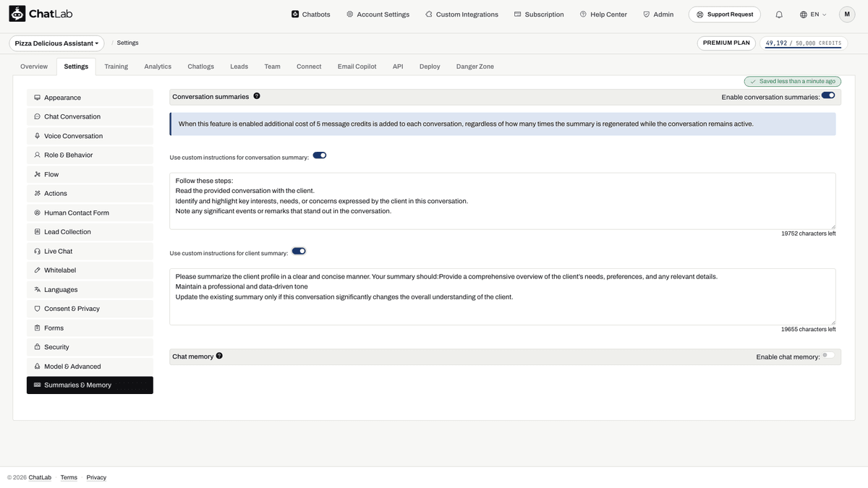The width and height of the screenshot is (868, 488).
Task: Click the credits usage progress bar
Action: pos(803,48)
